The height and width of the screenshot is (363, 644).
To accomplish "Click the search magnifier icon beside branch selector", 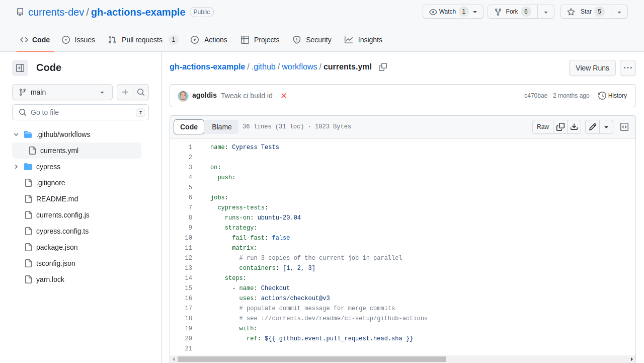I will click(141, 92).
